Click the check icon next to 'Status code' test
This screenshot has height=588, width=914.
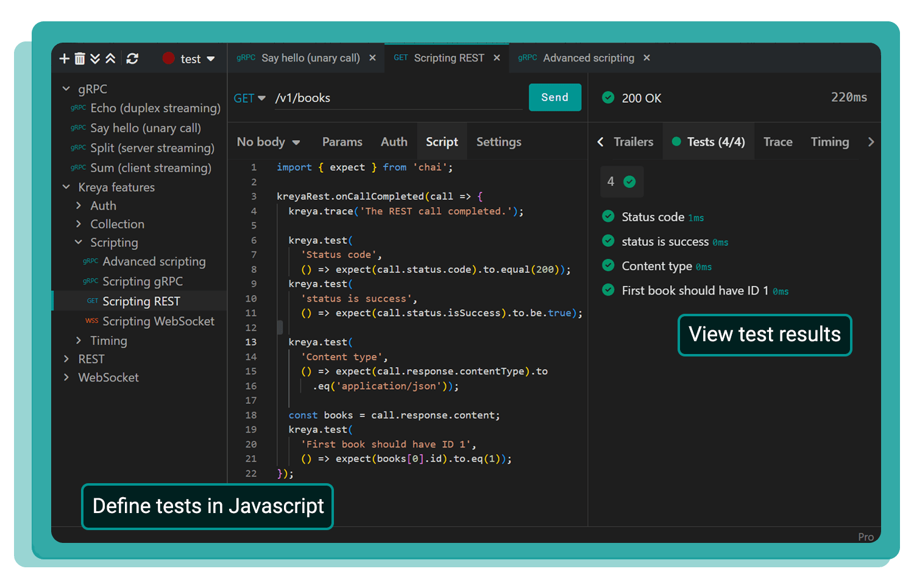coord(608,216)
